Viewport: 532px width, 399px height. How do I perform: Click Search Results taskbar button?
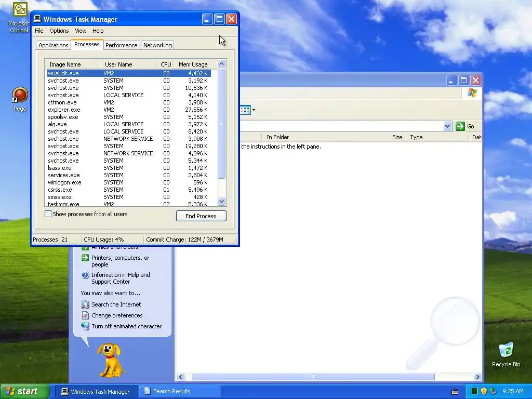pyautogui.click(x=180, y=392)
